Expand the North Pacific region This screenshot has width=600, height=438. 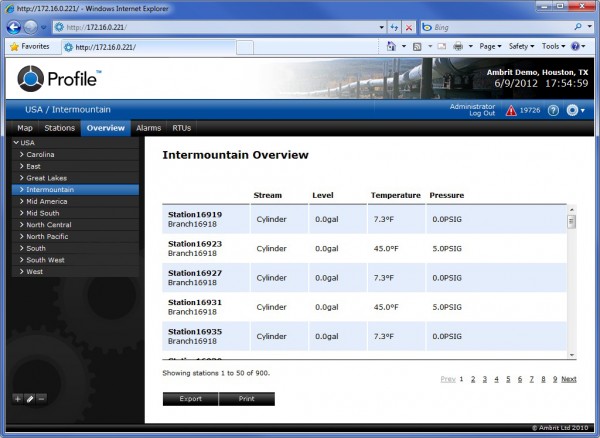click(x=22, y=236)
